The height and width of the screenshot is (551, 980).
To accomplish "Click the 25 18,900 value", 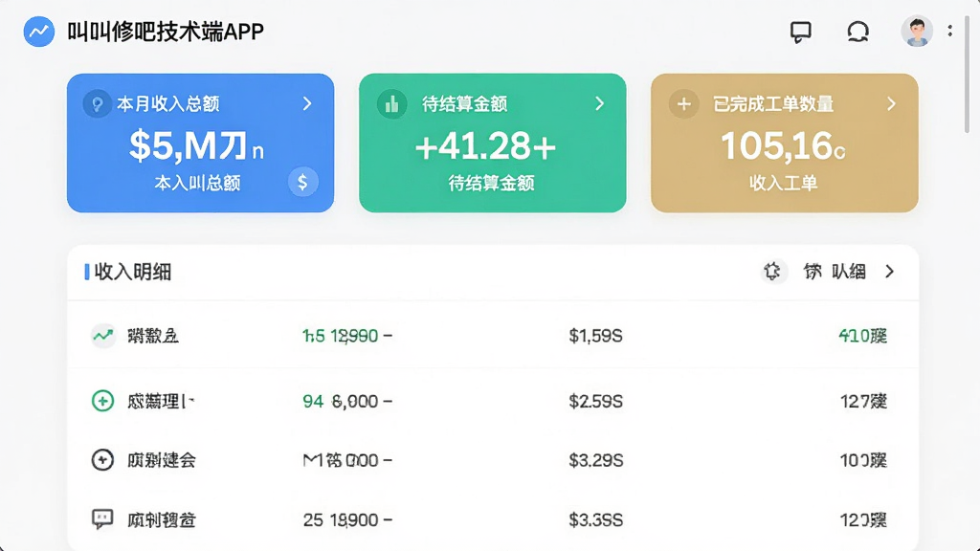I will [347, 519].
